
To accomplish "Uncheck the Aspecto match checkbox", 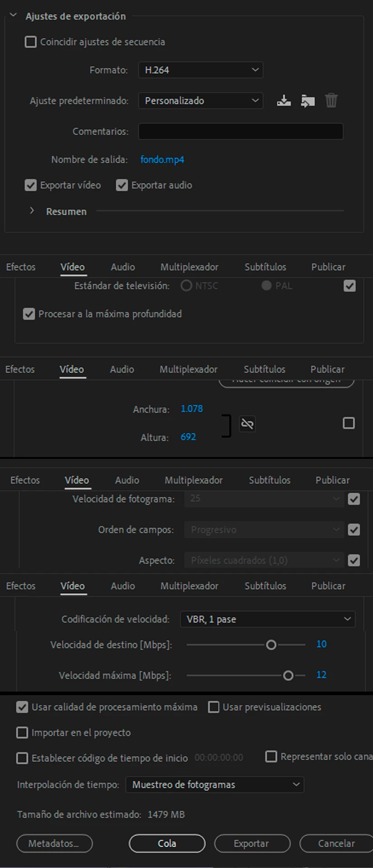I will 354,560.
